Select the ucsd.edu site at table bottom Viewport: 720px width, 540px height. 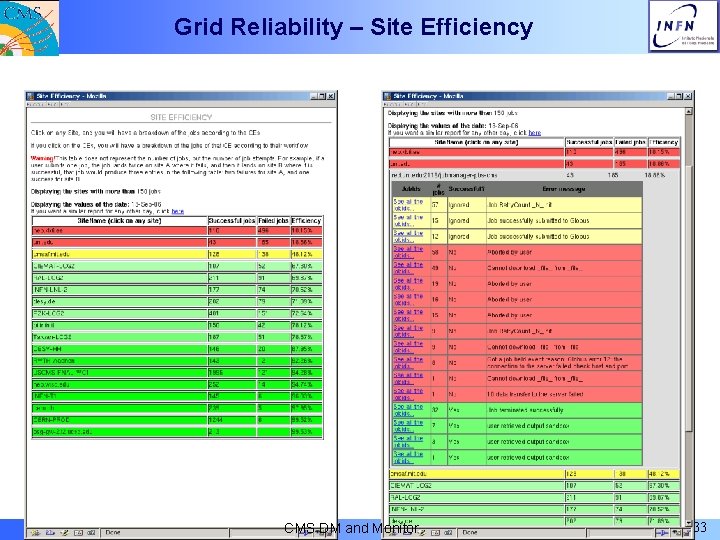coord(119,432)
